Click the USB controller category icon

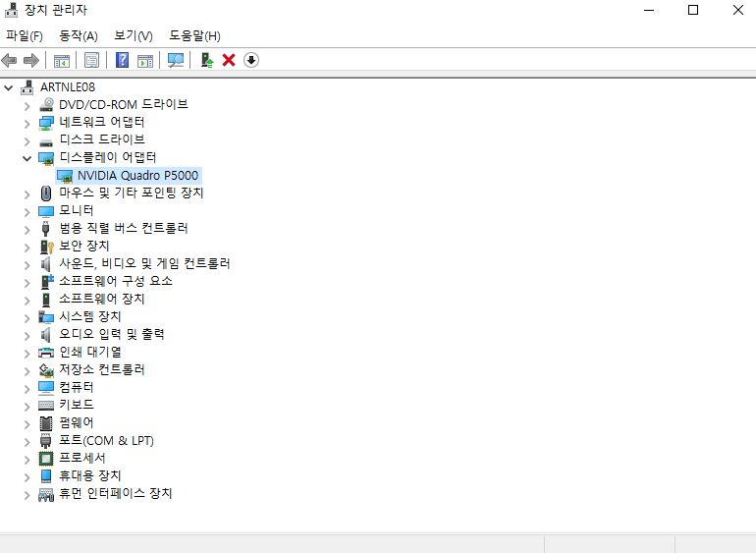[46, 229]
